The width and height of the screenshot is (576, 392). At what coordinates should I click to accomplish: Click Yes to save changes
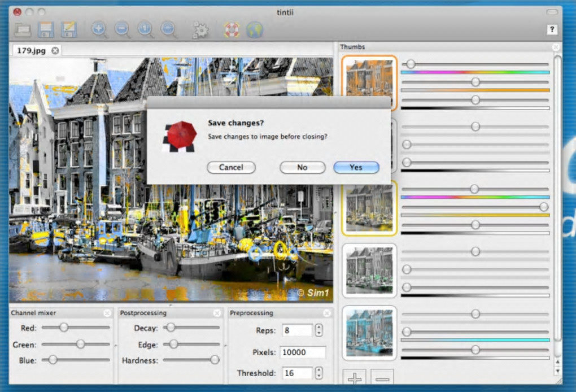[x=356, y=167]
